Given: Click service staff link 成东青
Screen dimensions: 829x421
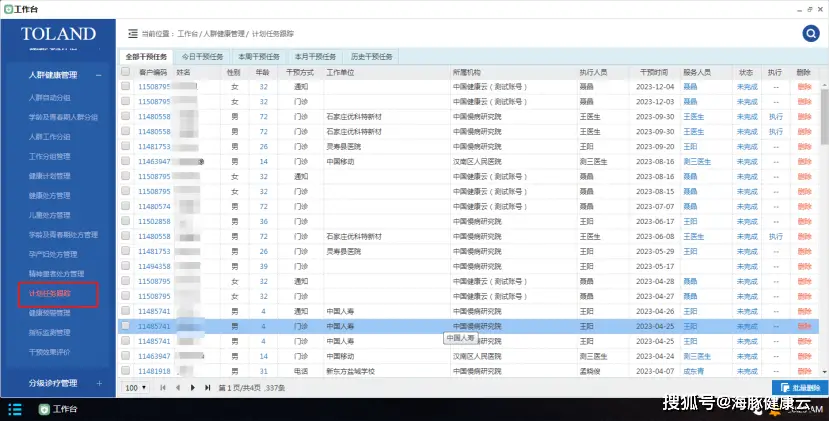Looking at the screenshot, I should [x=694, y=371].
